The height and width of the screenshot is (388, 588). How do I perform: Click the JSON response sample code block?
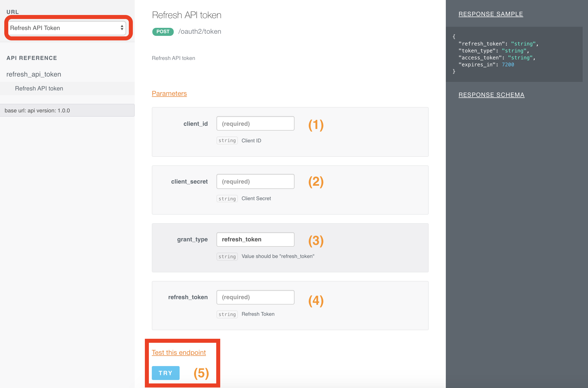click(x=514, y=54)
